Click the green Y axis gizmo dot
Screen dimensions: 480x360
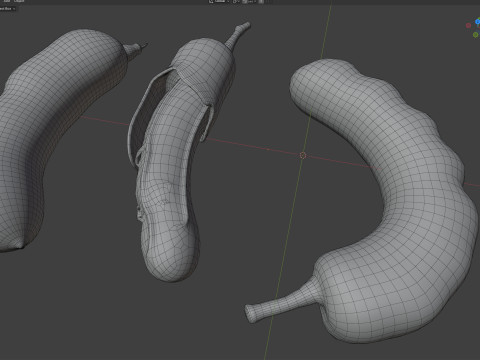[x=476, y=35]
